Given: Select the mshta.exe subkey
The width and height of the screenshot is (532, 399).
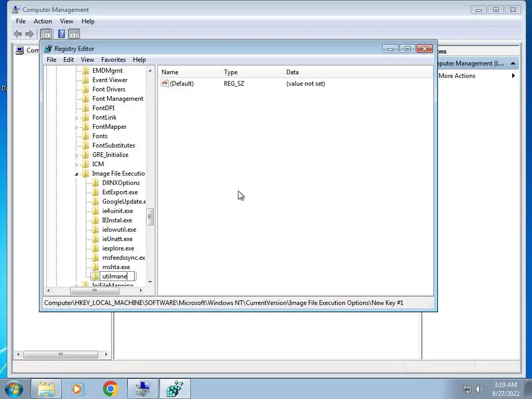Looking at the screenshot, I should (x=116, y=267).
